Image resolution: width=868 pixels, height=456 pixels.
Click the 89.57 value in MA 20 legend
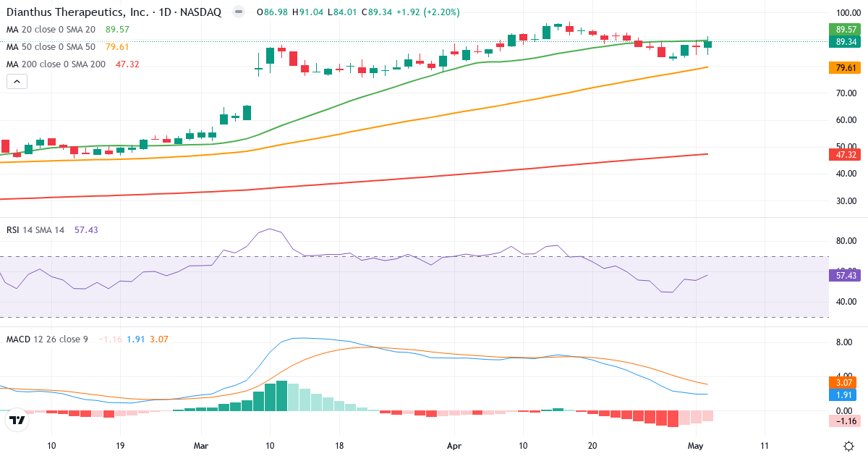[x=116, y=30]
